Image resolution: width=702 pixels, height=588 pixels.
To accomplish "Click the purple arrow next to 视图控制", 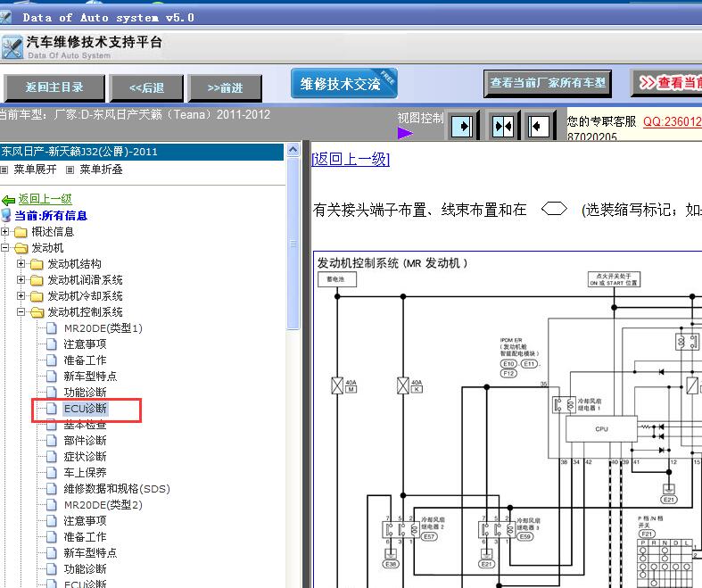I will 405,133.
